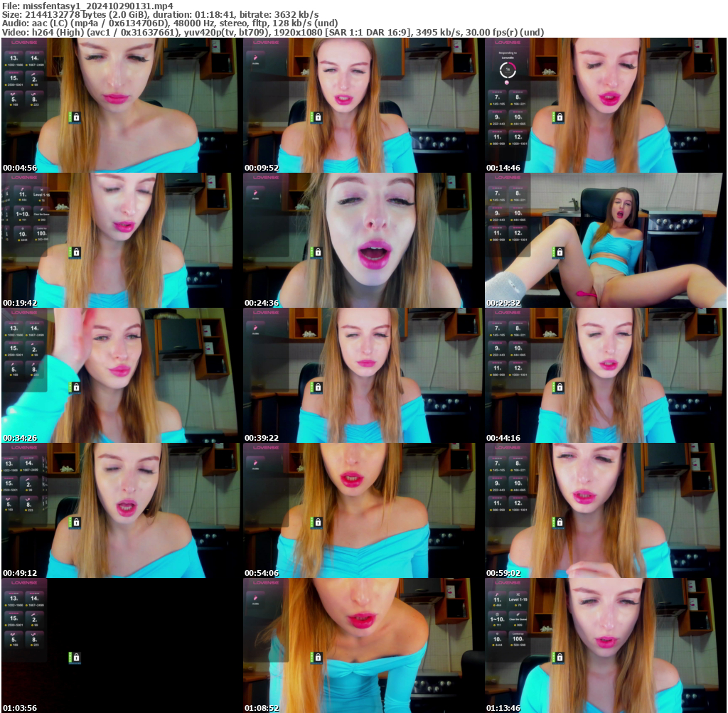The width and height of the screenshot is (728, 713).
Task: Click the wave pattern icon above the 5-second tier
Action: tap(12, 93)
